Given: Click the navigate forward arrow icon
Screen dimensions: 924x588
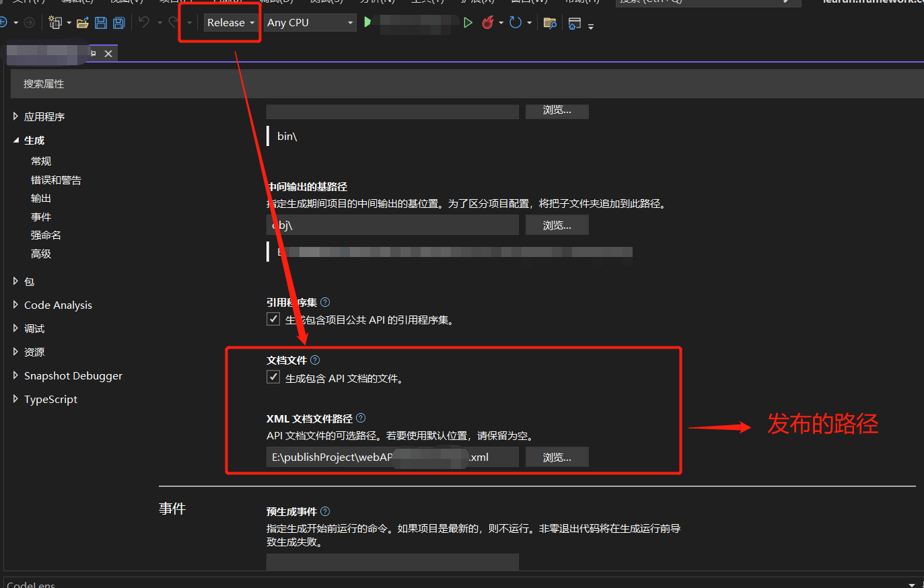Looking at the screenshot, I should point(29,23).
